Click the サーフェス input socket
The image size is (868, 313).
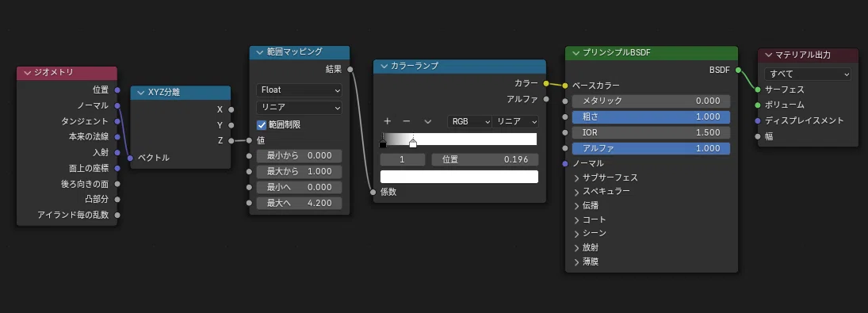(757, 90)
